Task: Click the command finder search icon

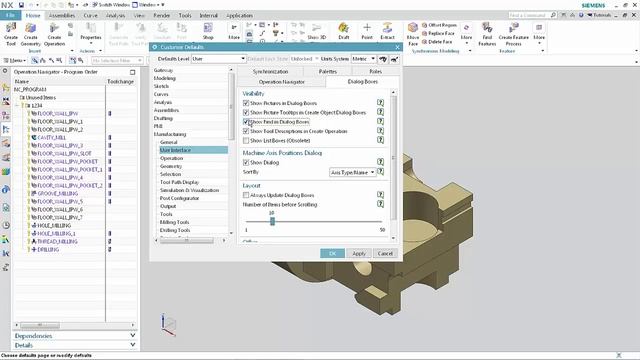Action: coord(553,15)
